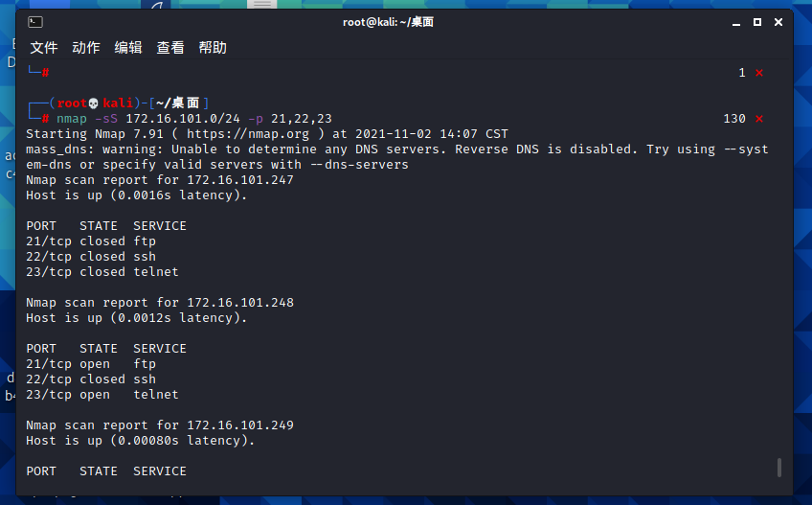Minimize the terminal window
The width and height of the screenshot is (812, 505).
coord(735,23)
